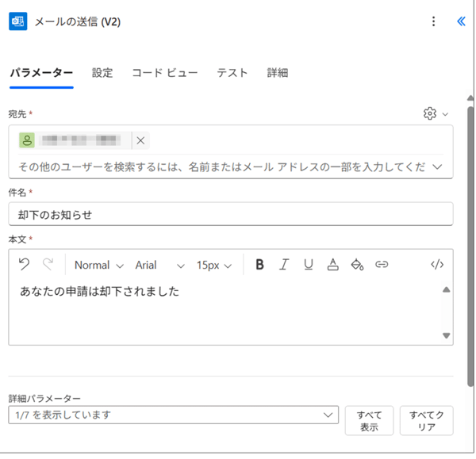This screenshot has height=459, width=476.
Task: Toggle bold formatting in the editor
Action: click(x=259, y=265)
